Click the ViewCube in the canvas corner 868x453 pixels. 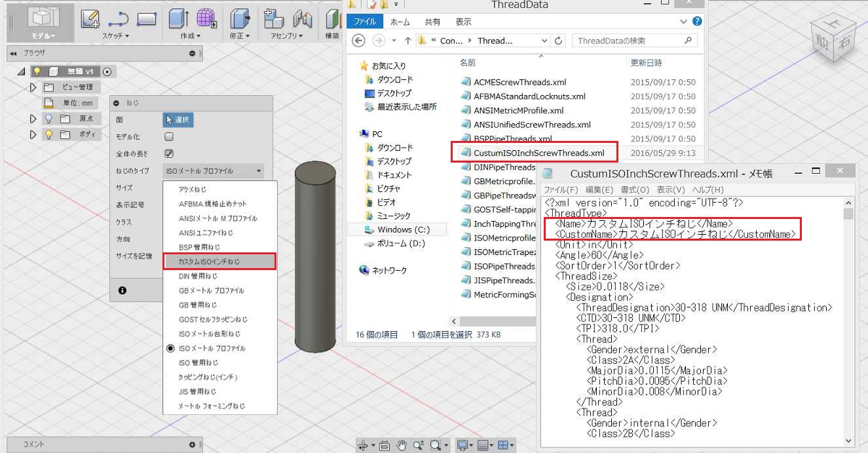(x=833, y=39)
